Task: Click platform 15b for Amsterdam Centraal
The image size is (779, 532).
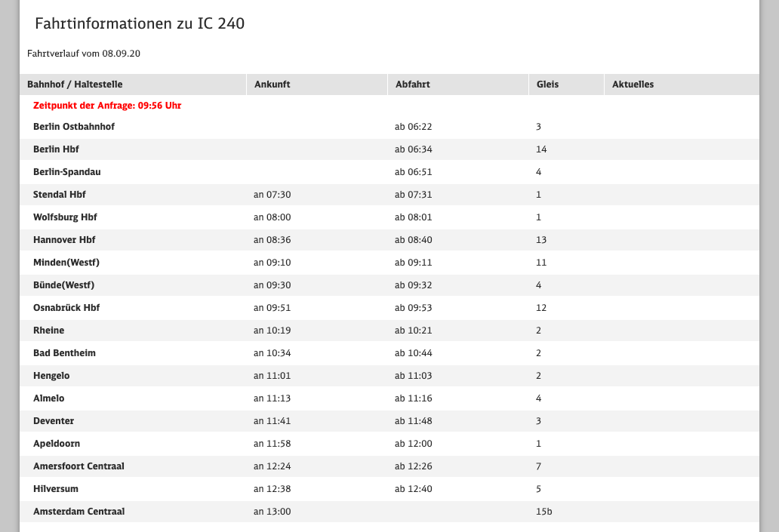Action: [543, 512]
